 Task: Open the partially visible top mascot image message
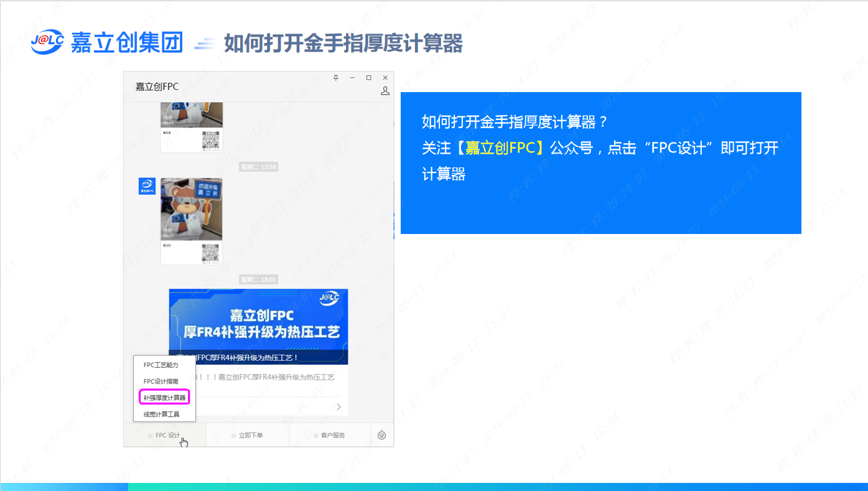tap(191, 127)
